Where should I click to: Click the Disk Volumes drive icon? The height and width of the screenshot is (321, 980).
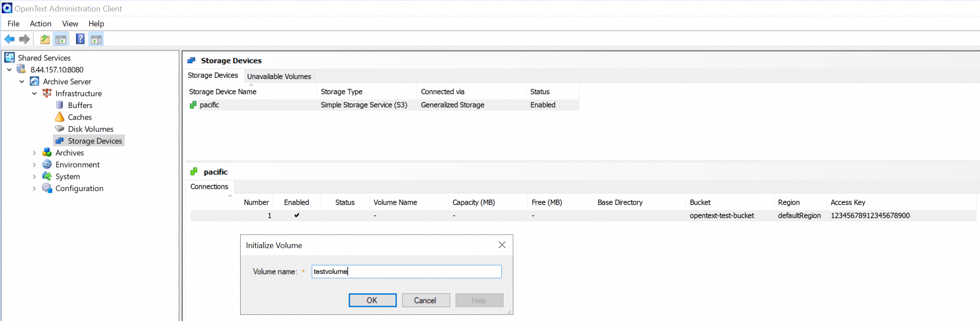[60, 129]
